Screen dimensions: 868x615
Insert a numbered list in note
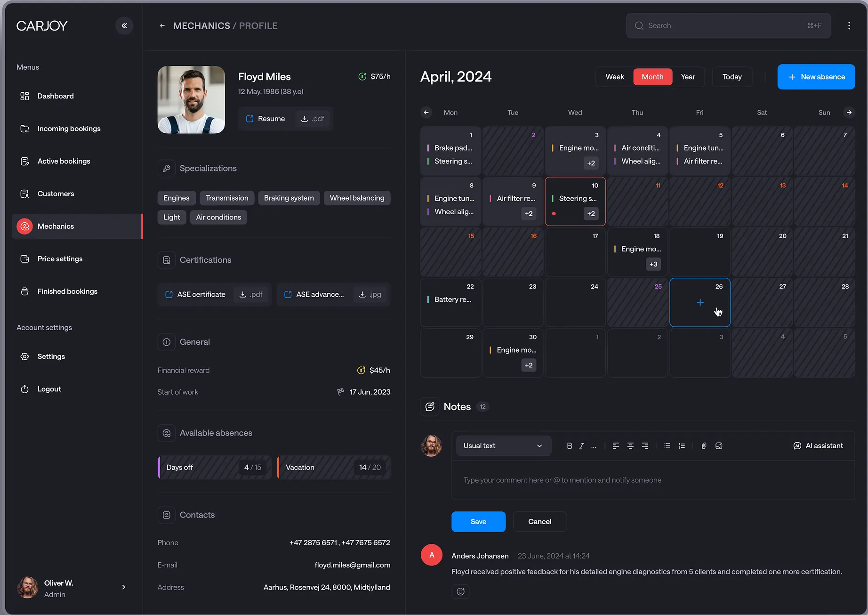pos(681,446)
